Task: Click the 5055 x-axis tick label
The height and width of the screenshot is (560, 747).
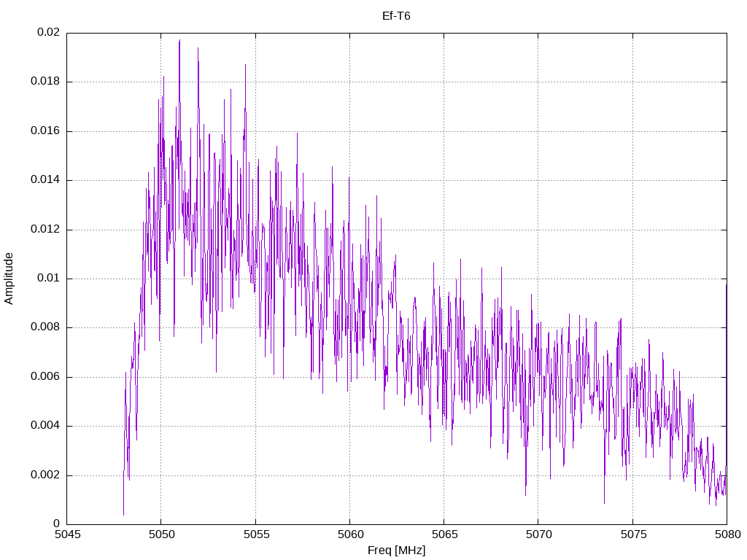Action: (256, 534)
